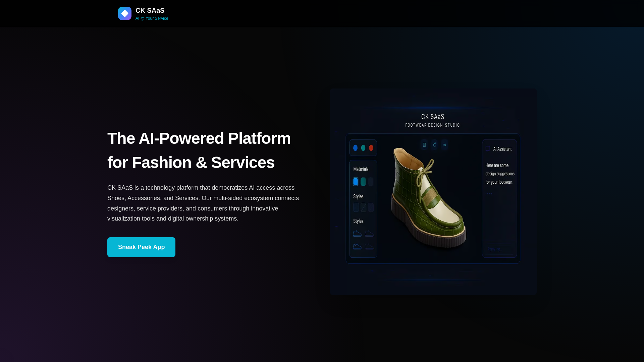Click the refresh icon above the boot
This screenshot has height=362, width=644.
pos(435,145)
